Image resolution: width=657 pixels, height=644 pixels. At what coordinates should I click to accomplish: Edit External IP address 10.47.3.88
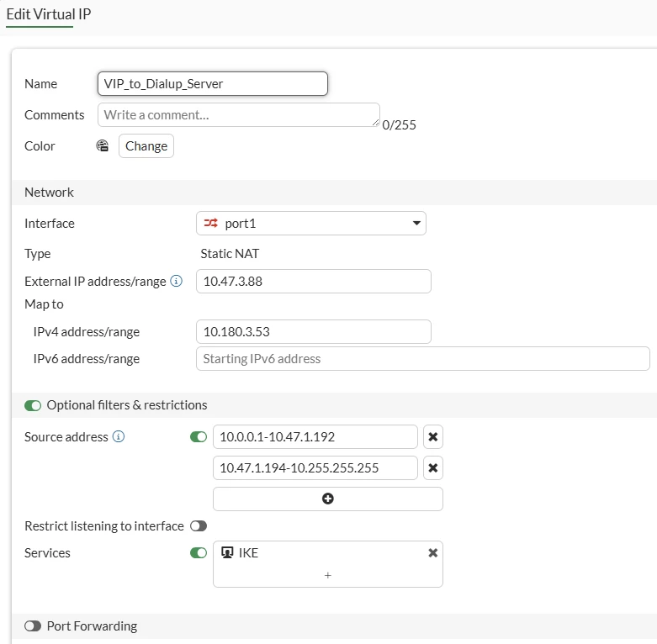(314, 281)
